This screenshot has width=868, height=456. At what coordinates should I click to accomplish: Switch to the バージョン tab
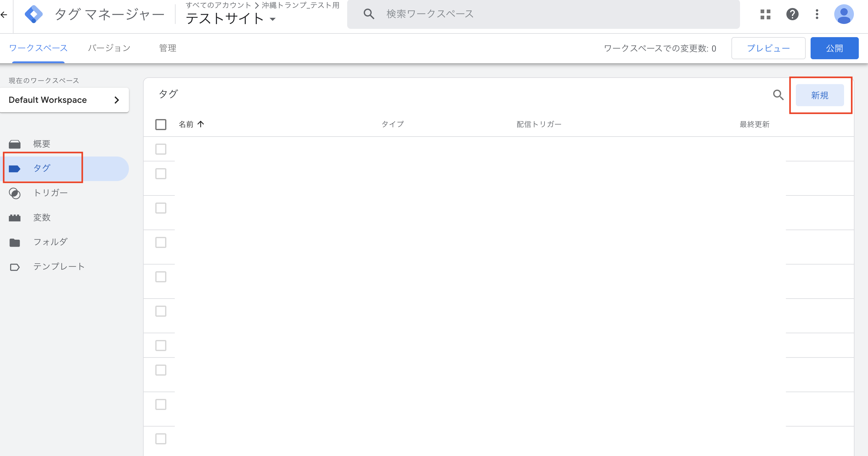tap(109, 48)
